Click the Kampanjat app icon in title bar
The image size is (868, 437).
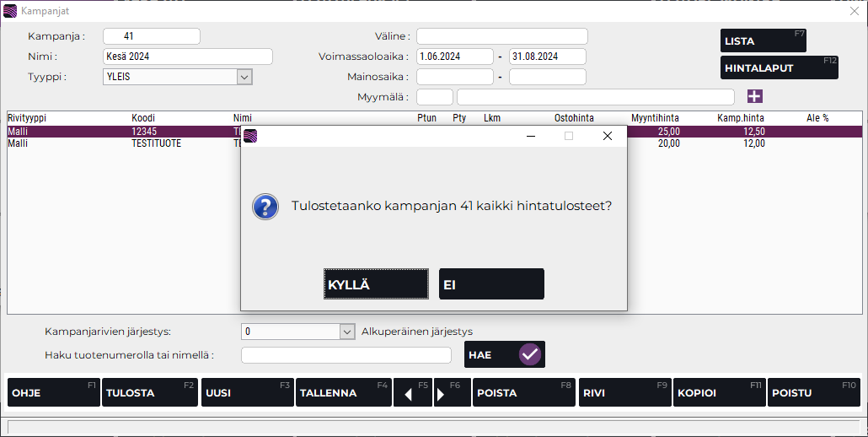pos(10,11)
